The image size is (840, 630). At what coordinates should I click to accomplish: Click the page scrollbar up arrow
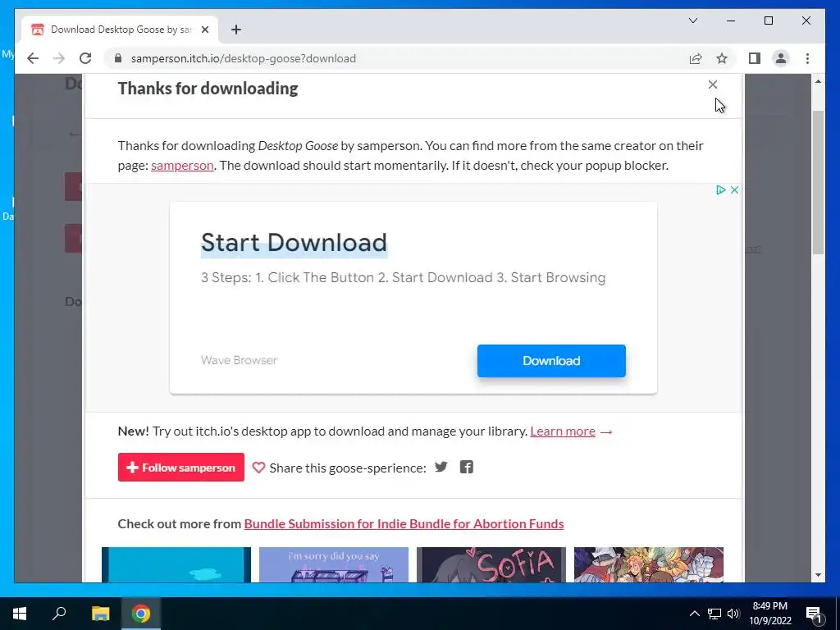pos(818,81)
